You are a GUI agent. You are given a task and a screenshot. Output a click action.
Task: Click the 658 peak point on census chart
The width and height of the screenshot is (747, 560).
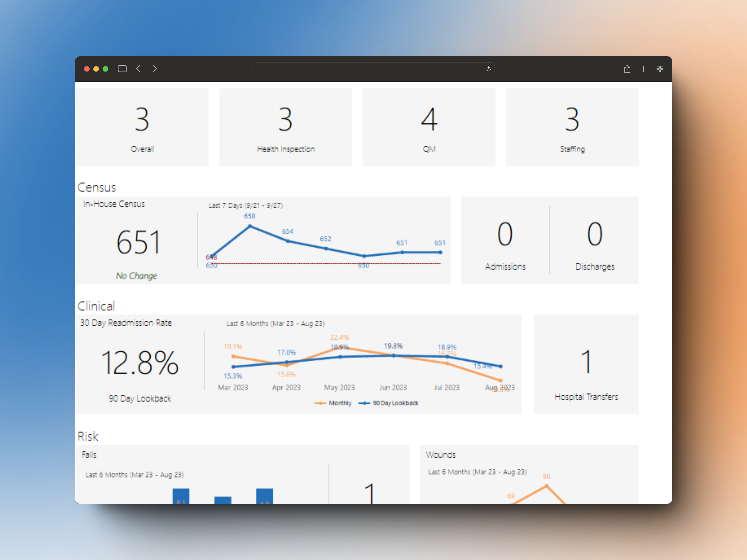pos(250,226)
